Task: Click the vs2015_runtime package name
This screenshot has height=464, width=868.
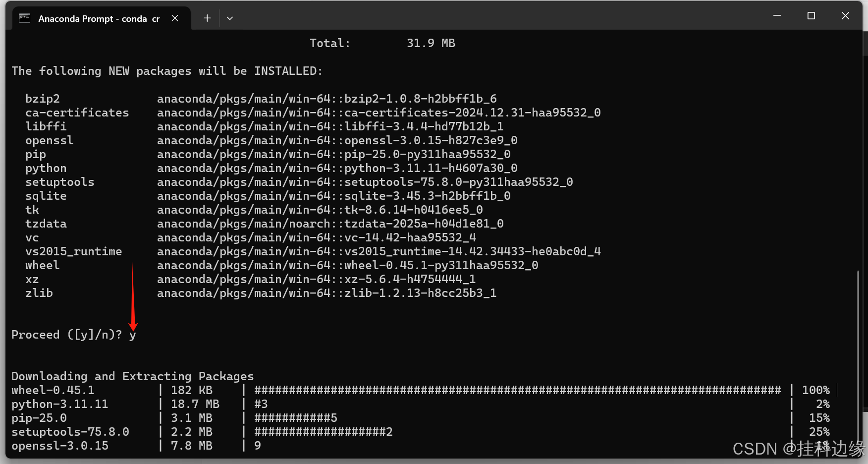Action: pos(74,251)
